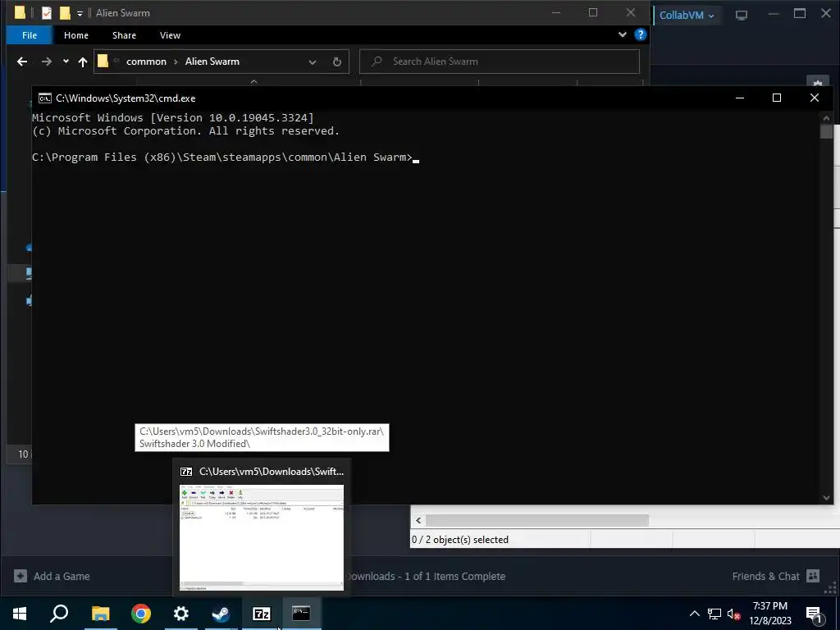The image size is (840, 630).
Task: Open the Share ribbon tab
Action: pos(124,35)
